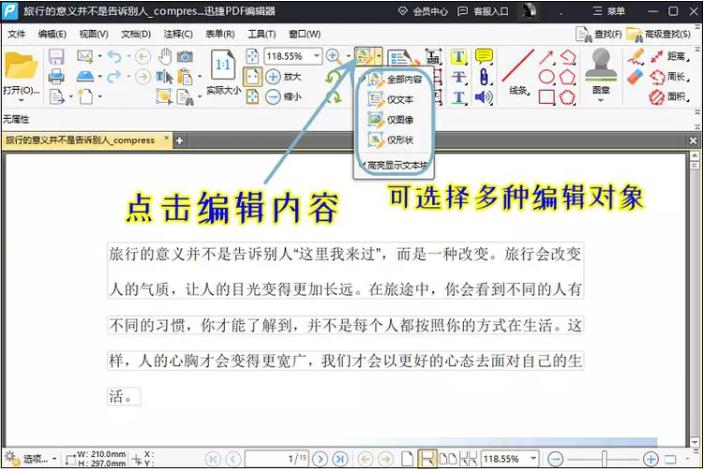Open the 工具(T) menu
Viewport: 704px width, 469px height.
click(262, 34)
